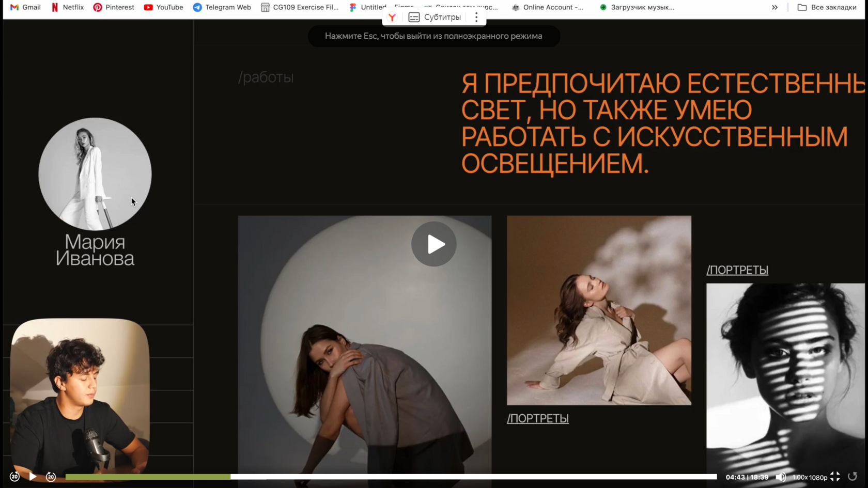868x488 pixels.
Task: Mute the video with the speaker icon
Action: (781, 477)
